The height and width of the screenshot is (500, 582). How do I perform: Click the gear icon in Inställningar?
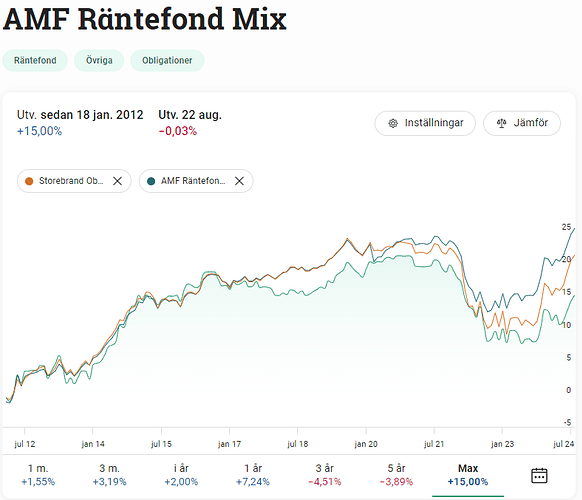pyautogui.click(x=393, y=123)
